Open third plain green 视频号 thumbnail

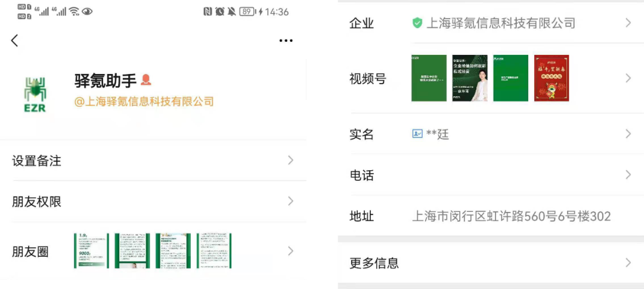coord(510,78)
